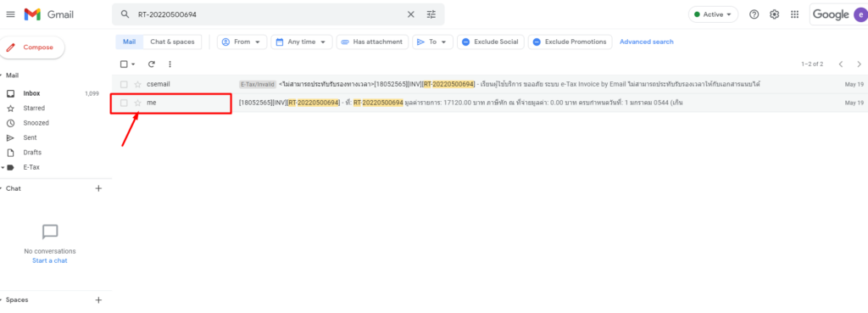Select the checkbox for message from me
This screenshot has height=313, width=868.
click(124, 103)
